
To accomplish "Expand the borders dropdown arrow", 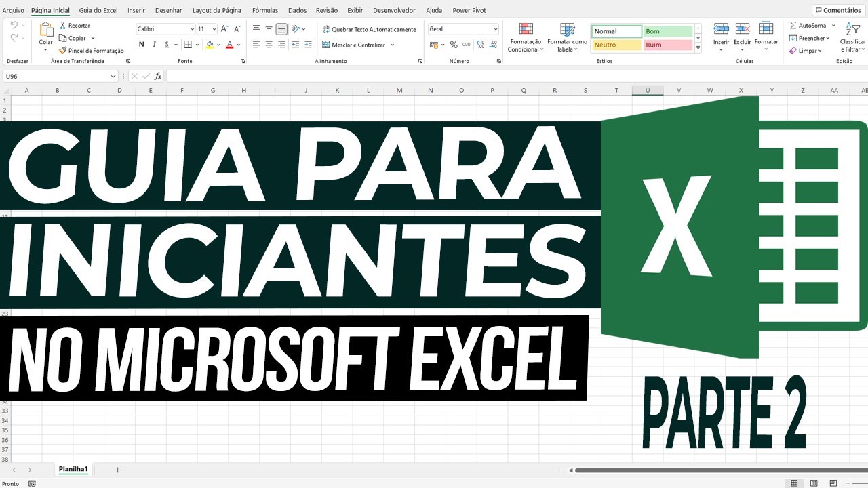I will [196, 45].
